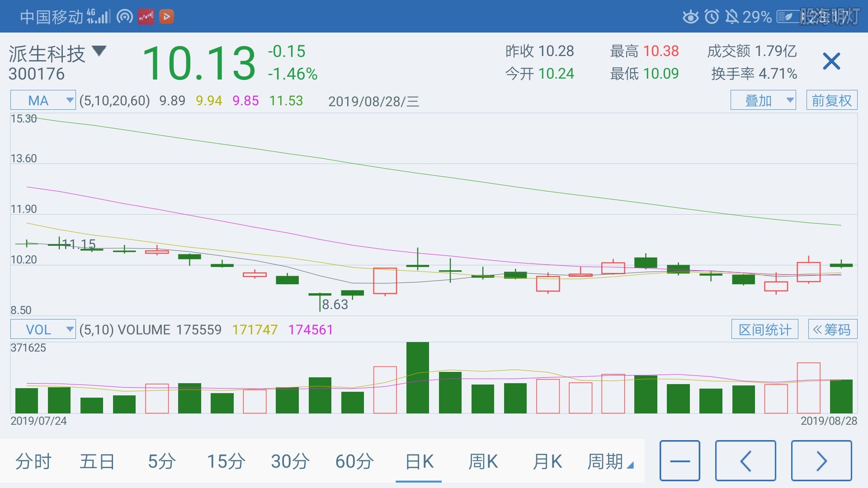Tap the hotspot status bar icon
868x488 pixels.
(125, 17)
